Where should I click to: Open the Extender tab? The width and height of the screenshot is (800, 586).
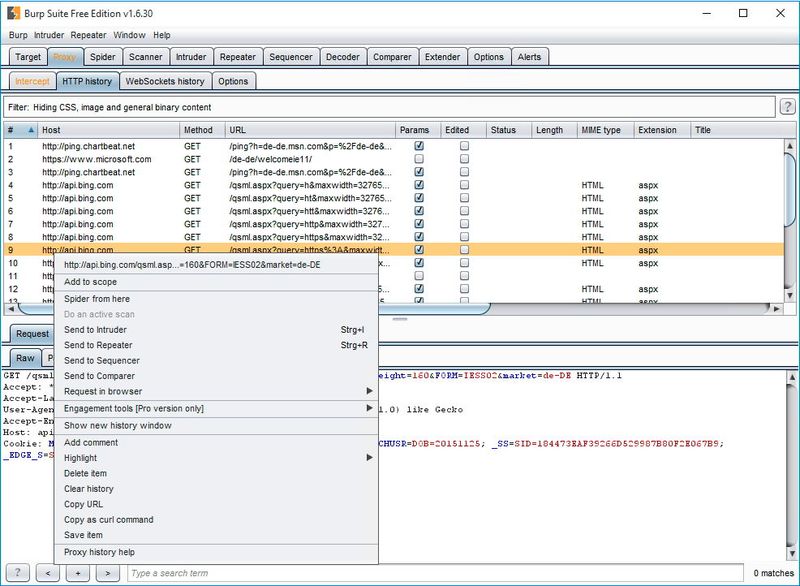pyautogui.click(x=442, y=57)
